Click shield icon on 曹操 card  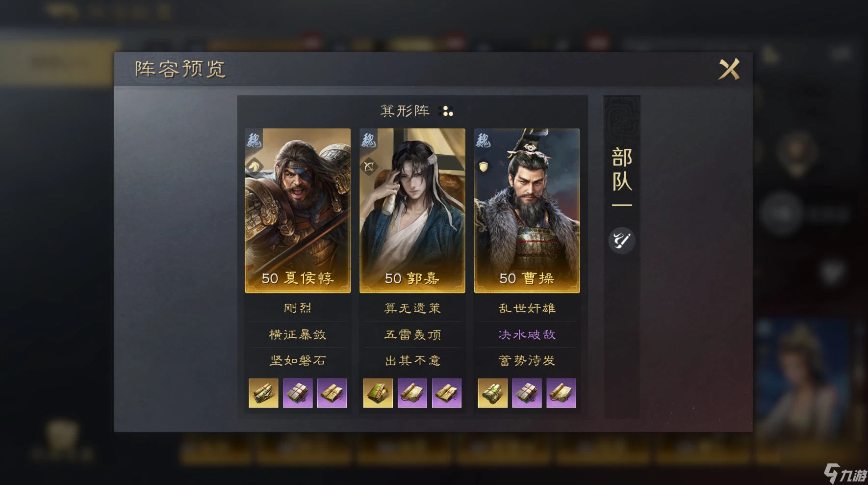coord(484,167)
